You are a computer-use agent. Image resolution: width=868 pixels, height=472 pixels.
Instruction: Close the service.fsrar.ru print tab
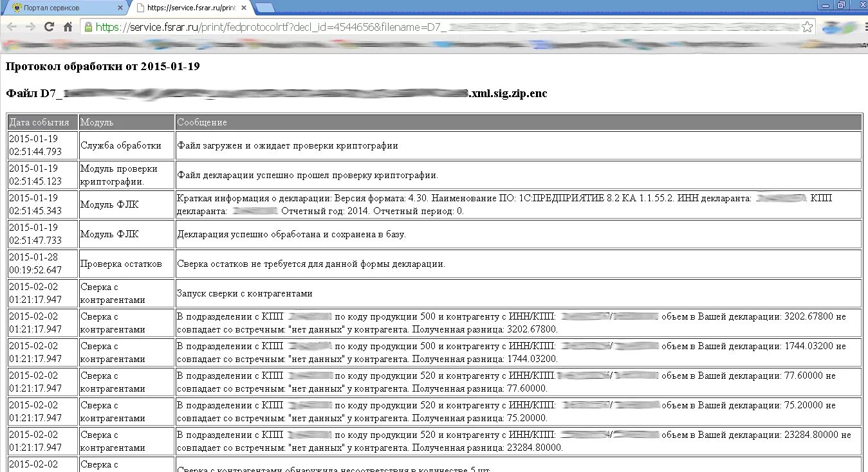pos(244,8)
